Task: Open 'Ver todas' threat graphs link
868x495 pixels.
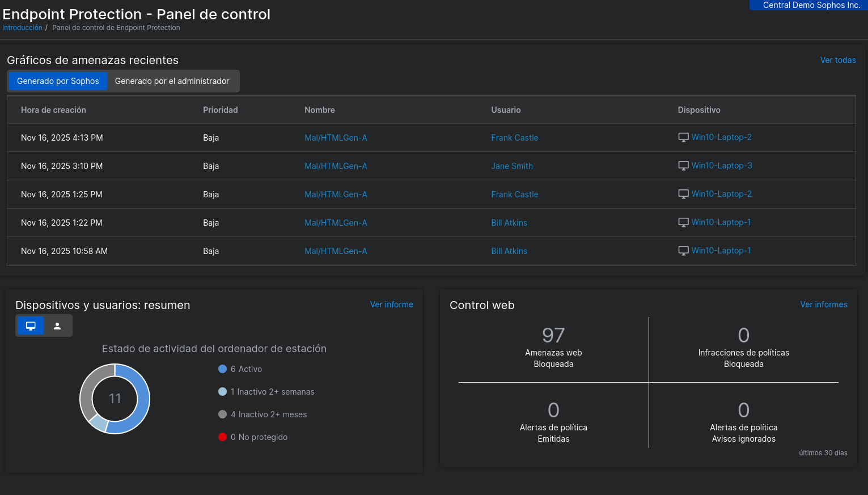Action: pyautogui.click(x=837, y=60)
